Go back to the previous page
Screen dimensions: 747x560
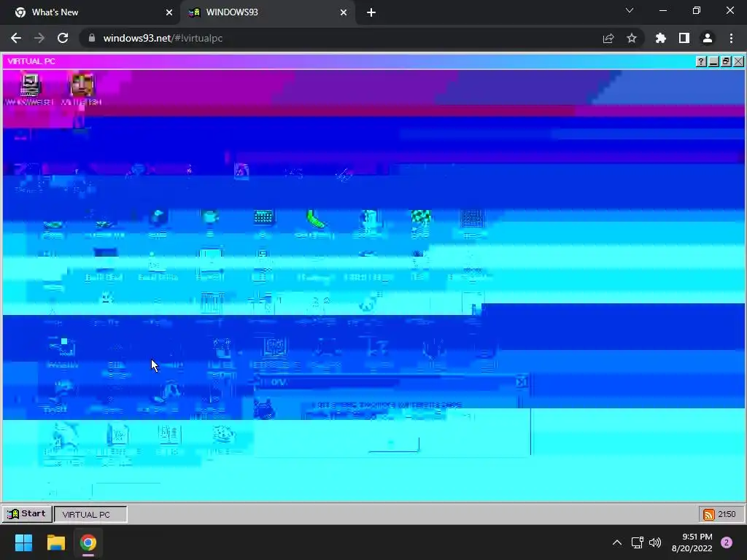(x=16, y=38)
